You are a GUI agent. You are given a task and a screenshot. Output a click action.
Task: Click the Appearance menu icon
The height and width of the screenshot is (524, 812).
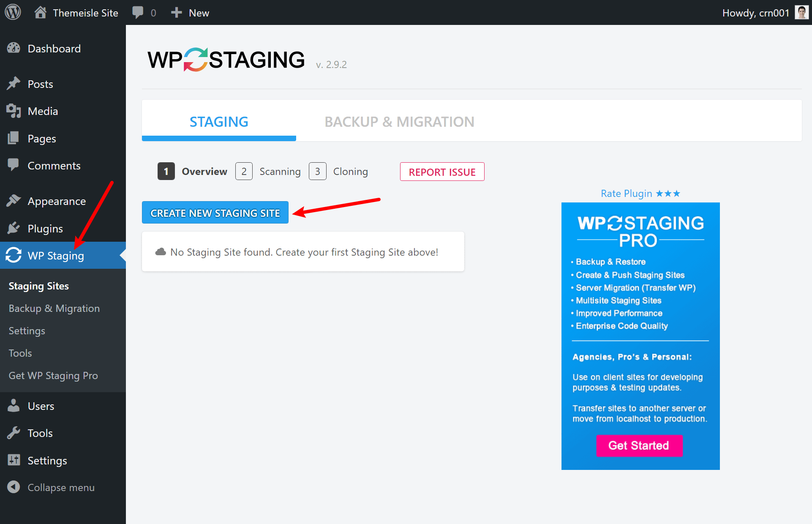(14, 200)
